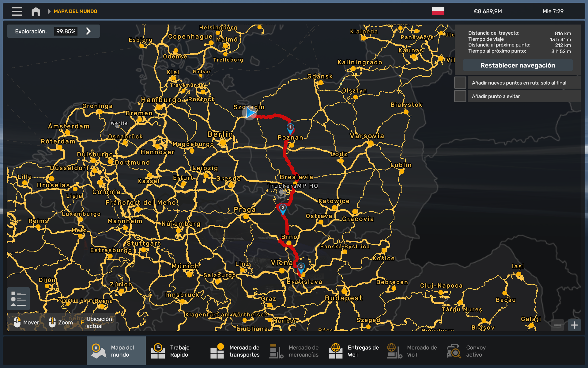Click waypoint marker 2 on route

coord(283,209)
